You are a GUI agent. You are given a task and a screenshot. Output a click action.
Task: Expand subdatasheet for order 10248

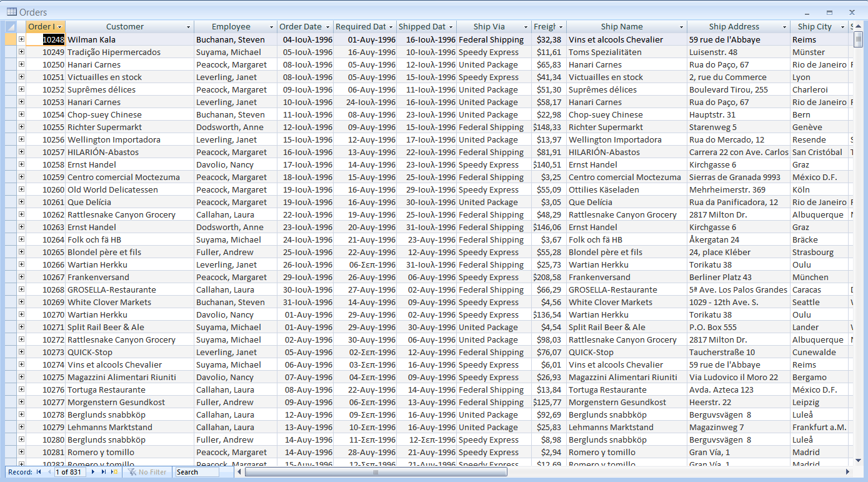(x=21, y=39)
